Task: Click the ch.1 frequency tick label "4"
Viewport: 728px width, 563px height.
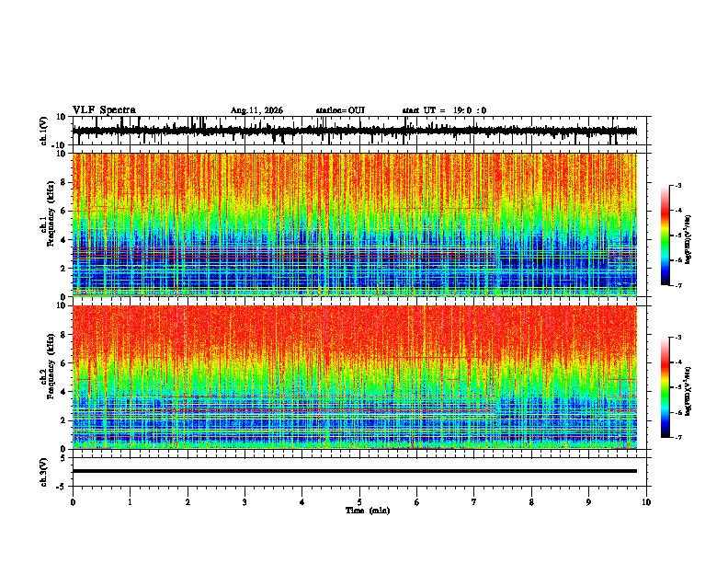Action: pos(63,240)
